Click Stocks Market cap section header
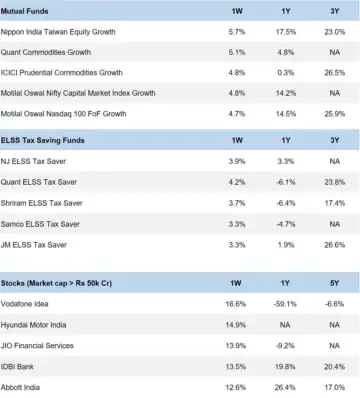 56,283
